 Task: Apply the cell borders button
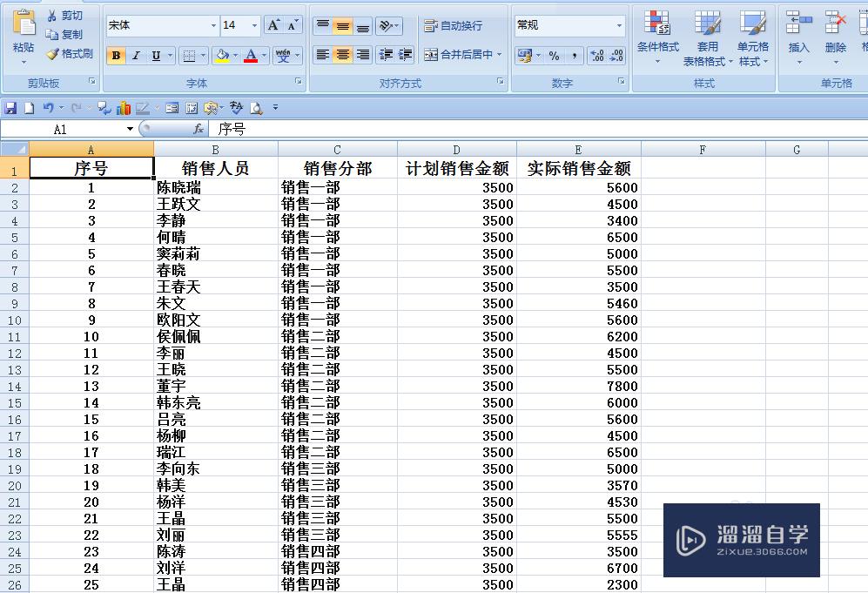tap(189, 56)
